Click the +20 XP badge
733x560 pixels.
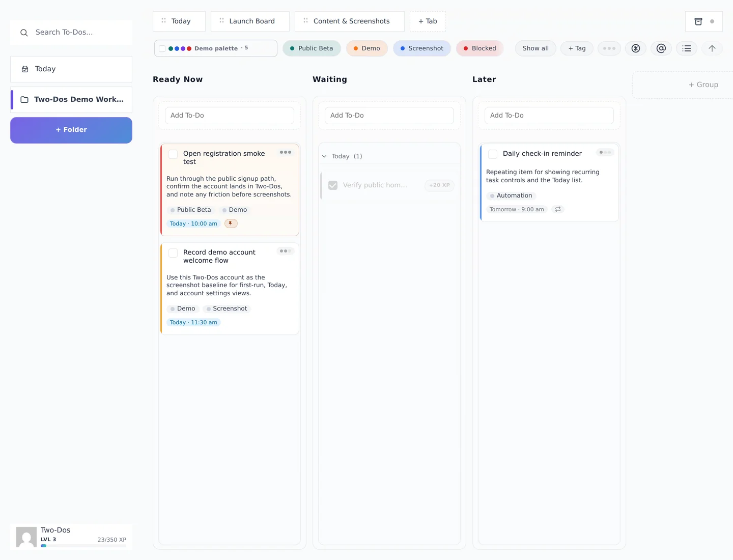(439, 185)
